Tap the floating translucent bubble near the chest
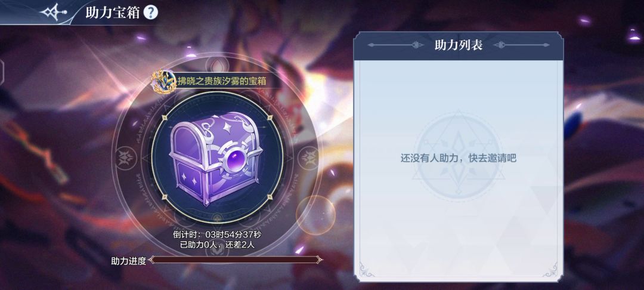The width and height of the screenshot is (644, 290). (316, 215)
